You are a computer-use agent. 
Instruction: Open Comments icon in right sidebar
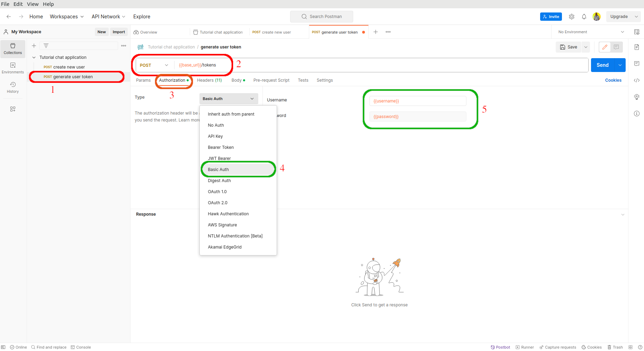637,64
